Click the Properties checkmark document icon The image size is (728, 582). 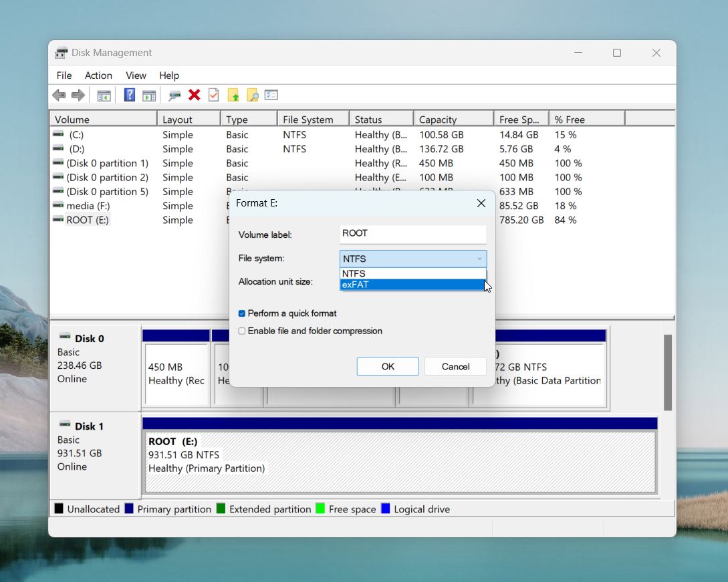(213, 95)
